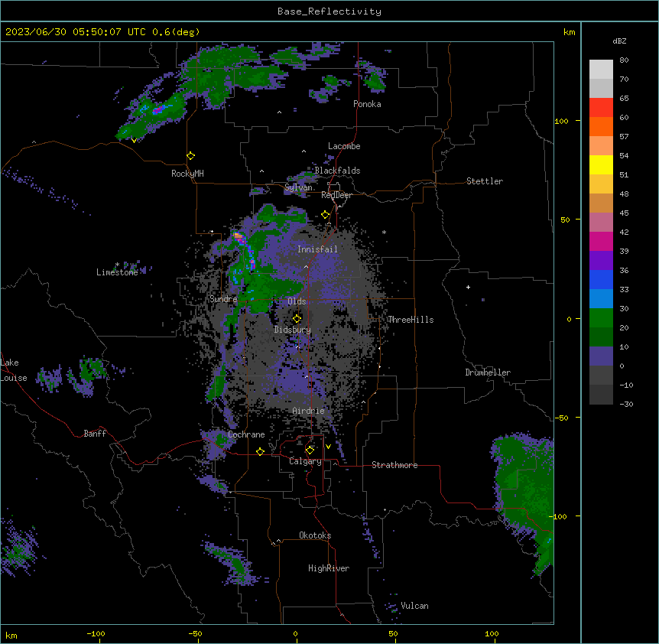Click the Sundre town label
Viewport: 659px width, 644px height.
223,299
